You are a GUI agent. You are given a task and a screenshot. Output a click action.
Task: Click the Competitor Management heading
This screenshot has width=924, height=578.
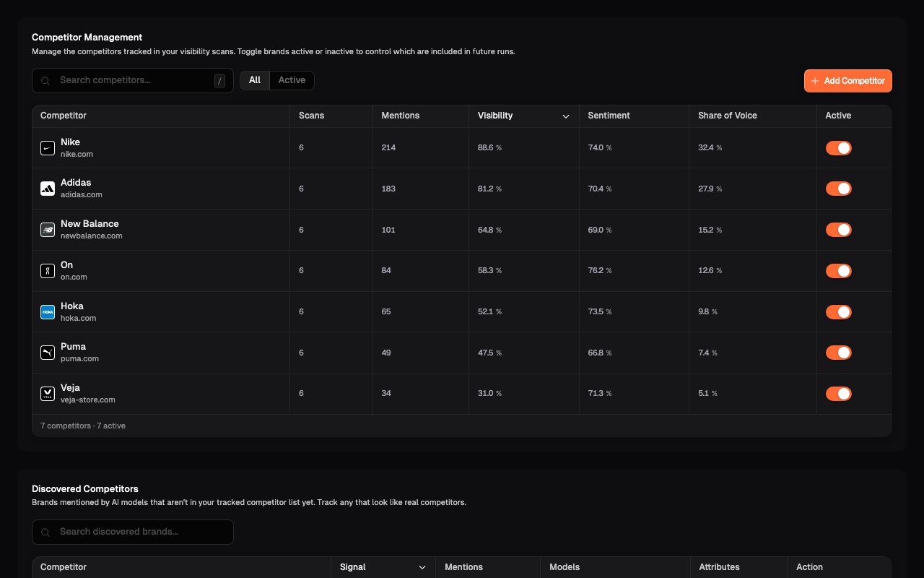click(87, 37)
